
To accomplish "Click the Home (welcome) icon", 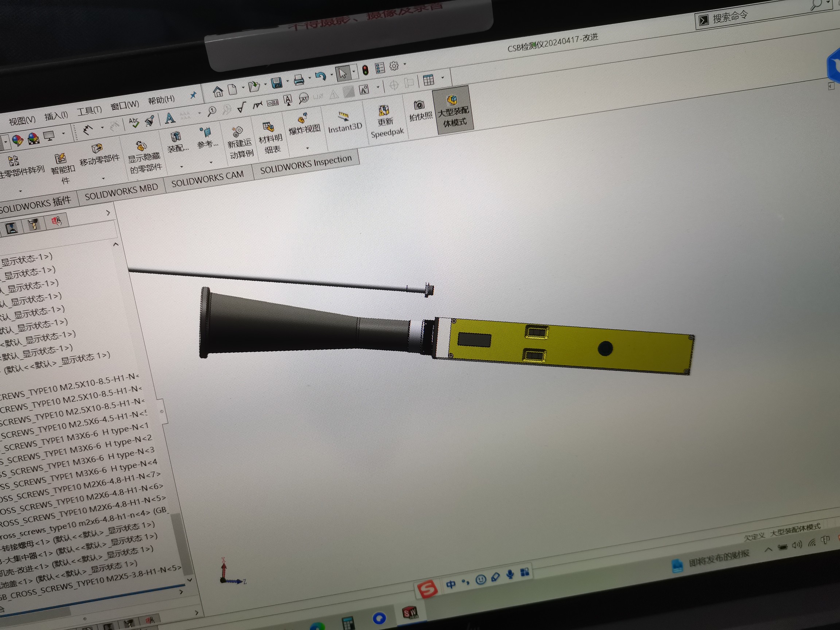I will [218, 91].
